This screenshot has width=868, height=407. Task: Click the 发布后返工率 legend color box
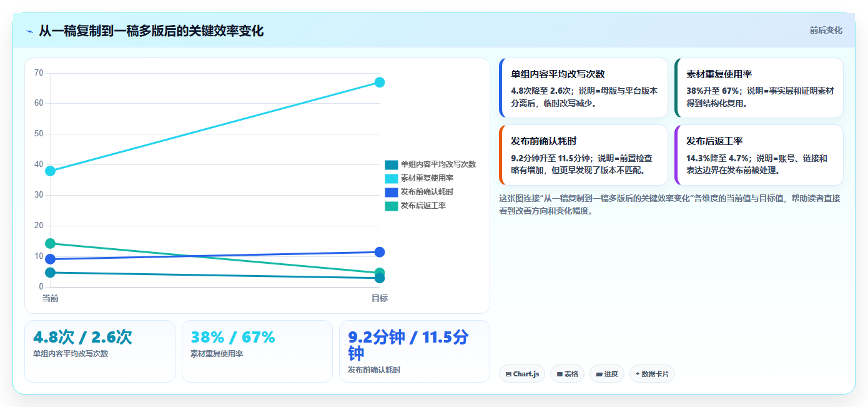point(391,206)
